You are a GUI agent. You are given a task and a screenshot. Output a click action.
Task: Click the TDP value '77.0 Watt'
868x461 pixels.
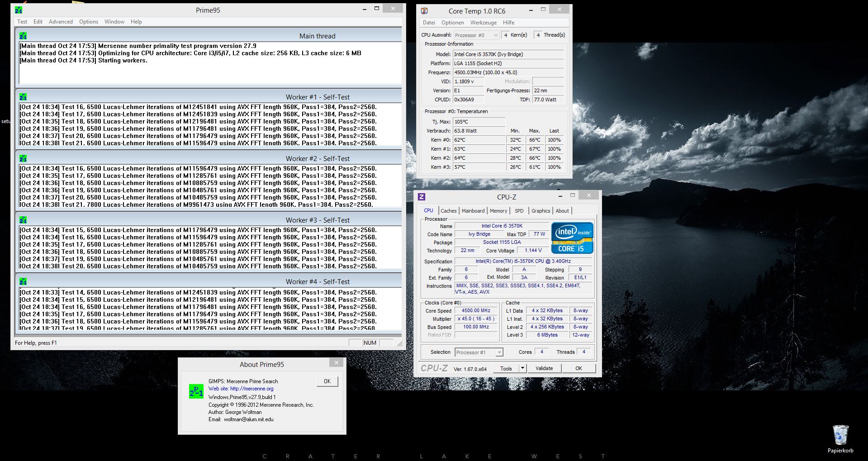coord(548,100)
